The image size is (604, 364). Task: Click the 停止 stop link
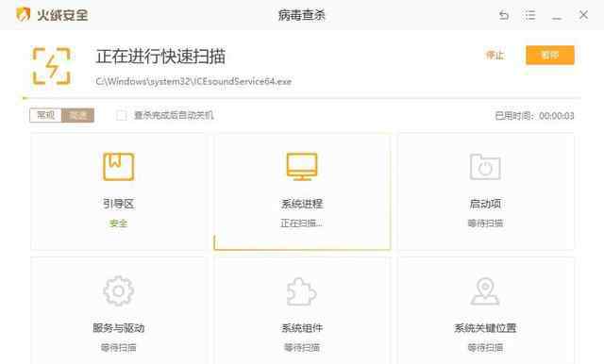pyautogui.click(x=495, y=56)
